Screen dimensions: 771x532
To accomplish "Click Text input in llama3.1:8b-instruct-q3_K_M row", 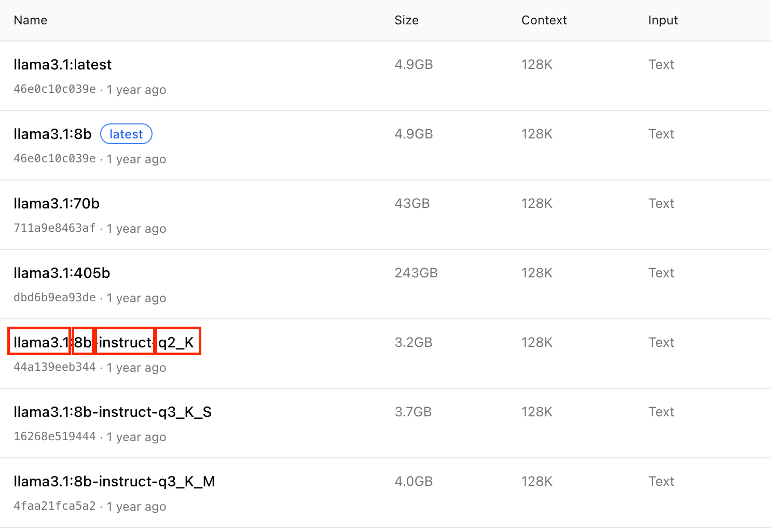I will click(661, 481).
